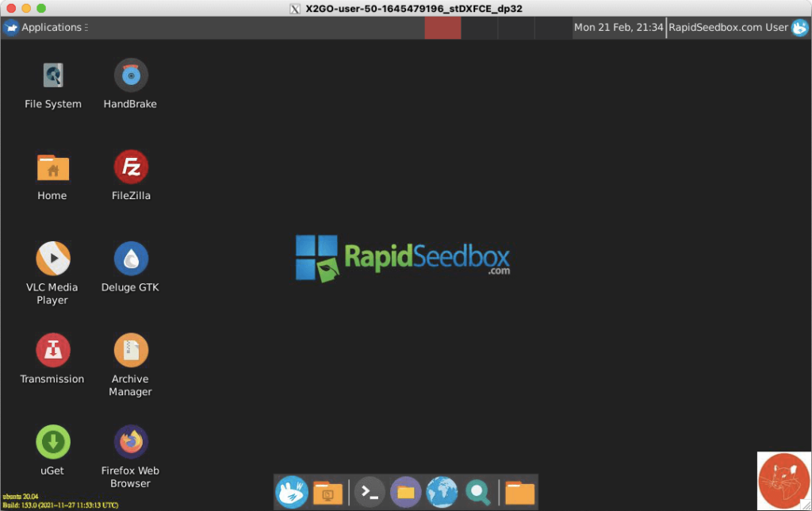Open the purple file manager dock icon

pyautogui.click(x=406, y=492)
